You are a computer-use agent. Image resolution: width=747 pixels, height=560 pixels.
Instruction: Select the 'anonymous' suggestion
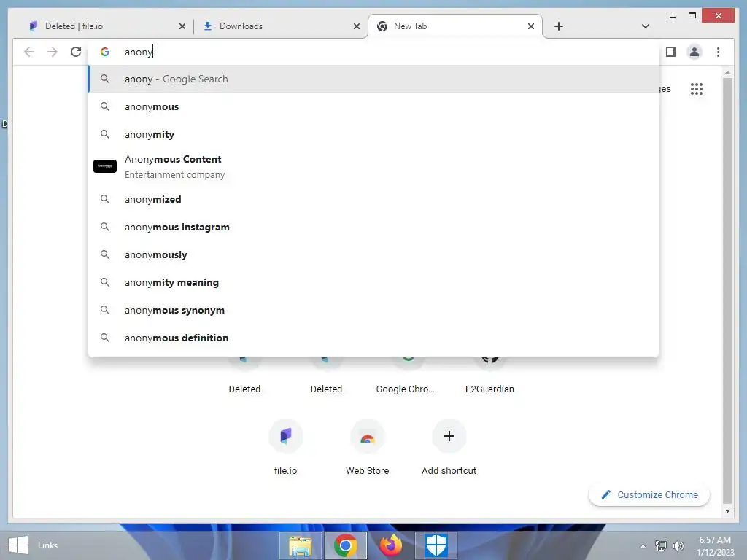click(373, 106)
